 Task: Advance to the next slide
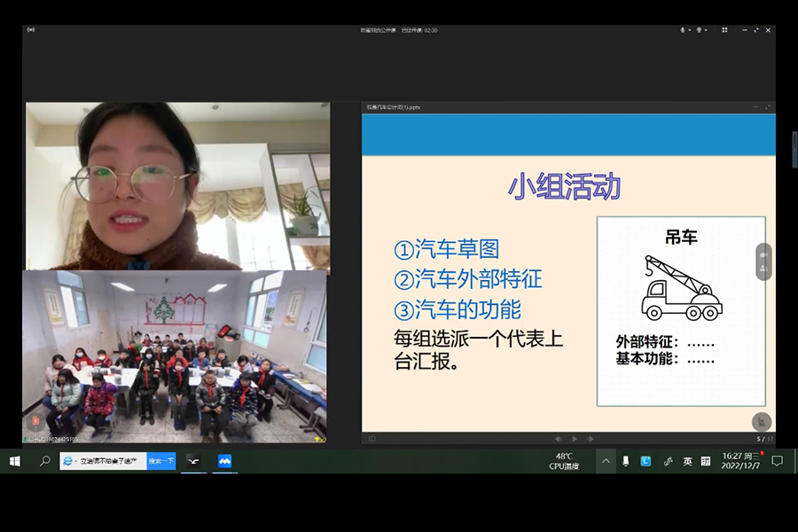[x=591, y=439]
